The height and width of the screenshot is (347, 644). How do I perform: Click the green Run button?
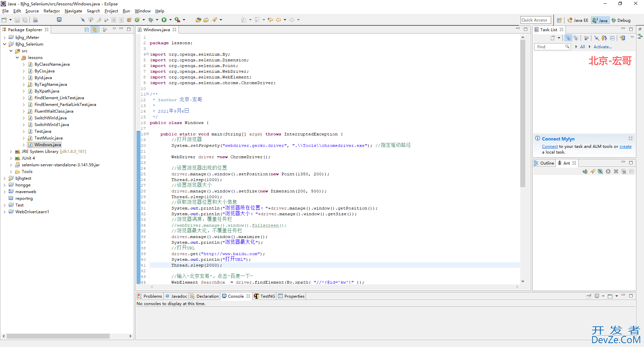point(164,20)
